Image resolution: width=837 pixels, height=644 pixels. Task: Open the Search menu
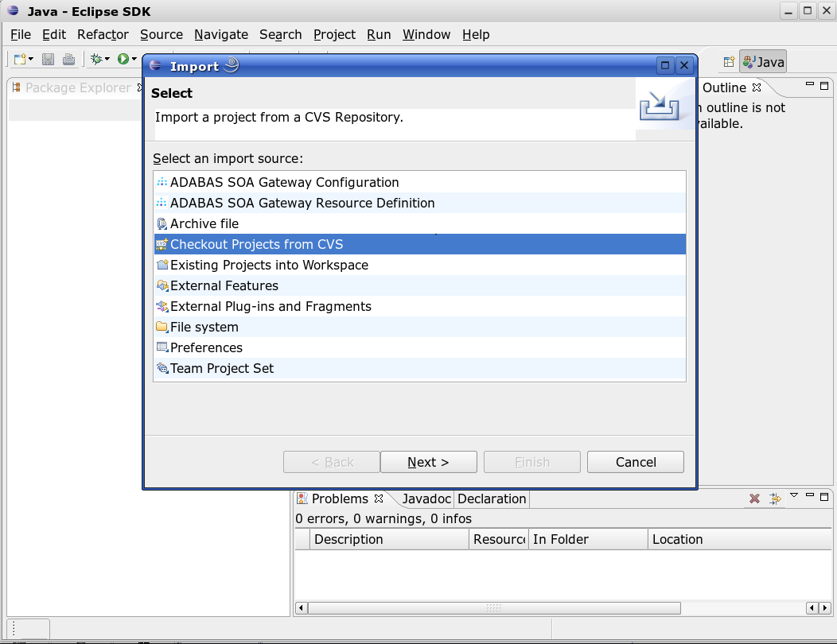coord(281,35)
